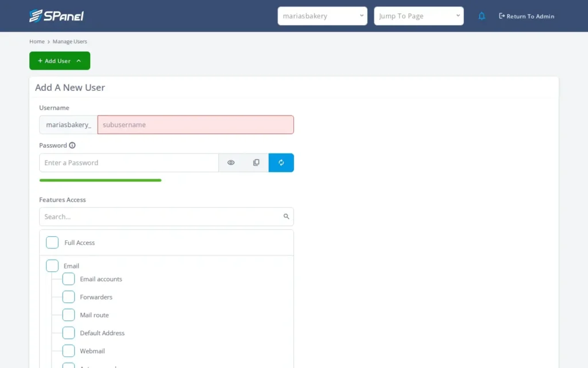588x368 pixels.
Task: Click the Features Access search box
Action: coord(167,217)
